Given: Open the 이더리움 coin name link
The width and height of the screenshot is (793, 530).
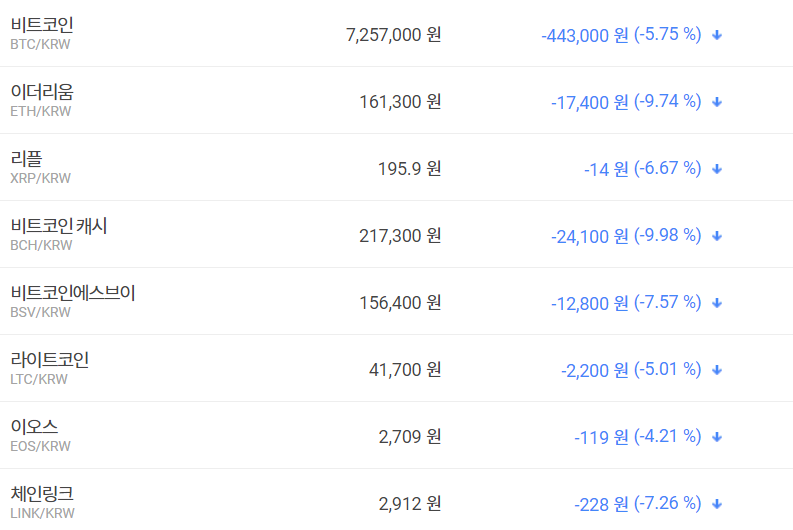Looking at the screenshot, I should 42,92.
